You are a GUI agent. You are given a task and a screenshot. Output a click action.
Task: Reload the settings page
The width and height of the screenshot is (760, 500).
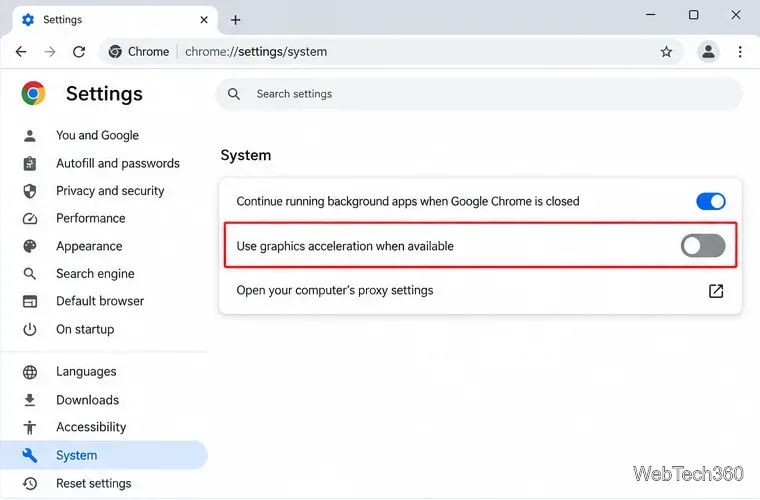pyautogui.click(x=79, y=51)
